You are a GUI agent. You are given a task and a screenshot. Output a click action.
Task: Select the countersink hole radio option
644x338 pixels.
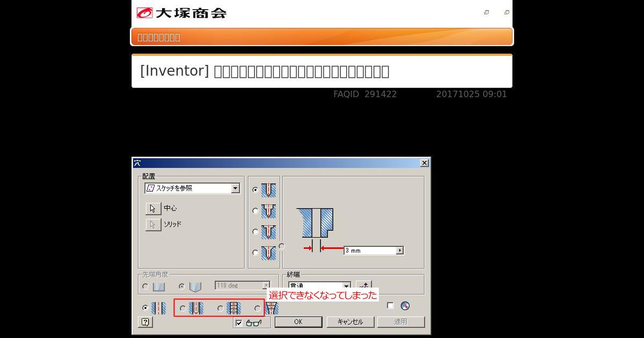(x=255, y=253)
